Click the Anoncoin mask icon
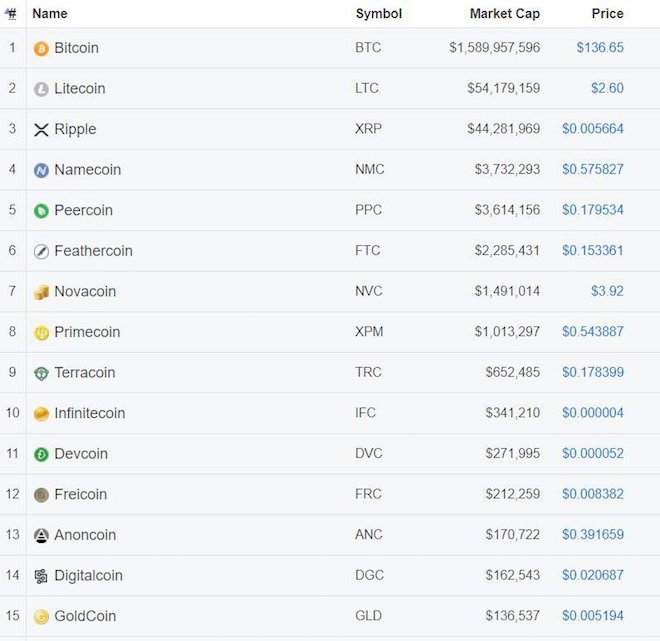The height and width of the screenshot is (641, 660). (x=41, y=535)
